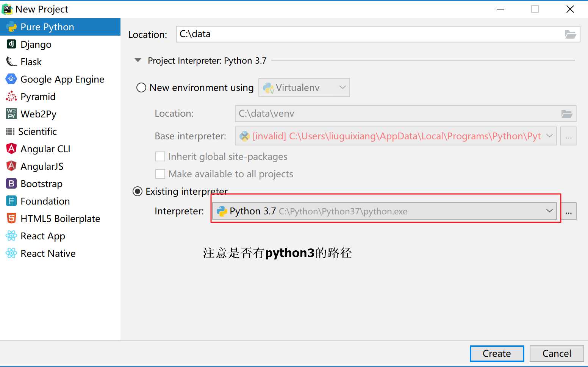Minimize the New Project window
This screenshot has width=588, height=367.
click(x=500, y=9)
